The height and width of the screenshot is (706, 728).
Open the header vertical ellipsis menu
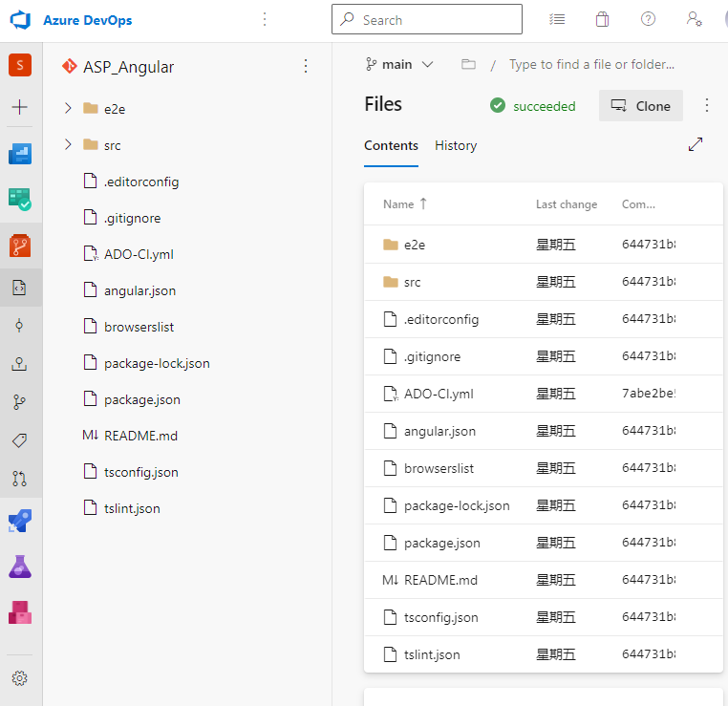(265, 19)
